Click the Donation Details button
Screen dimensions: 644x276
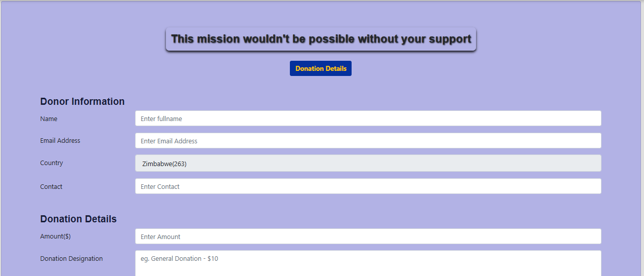(x=321, y=68)
